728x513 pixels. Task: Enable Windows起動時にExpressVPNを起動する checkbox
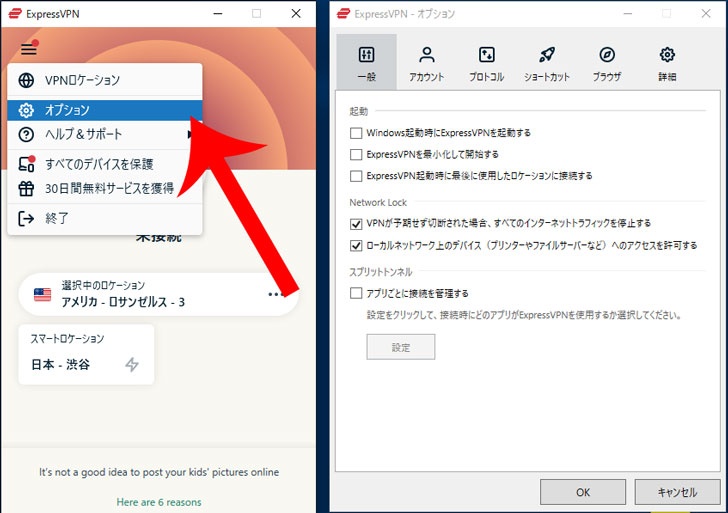pyautogui.click(x=356, y=133)
